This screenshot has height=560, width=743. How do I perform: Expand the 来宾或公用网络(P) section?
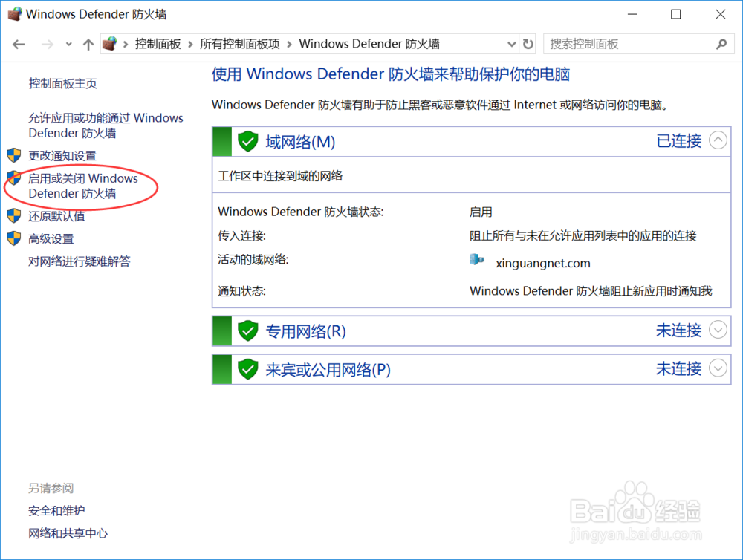coord(718,368)
